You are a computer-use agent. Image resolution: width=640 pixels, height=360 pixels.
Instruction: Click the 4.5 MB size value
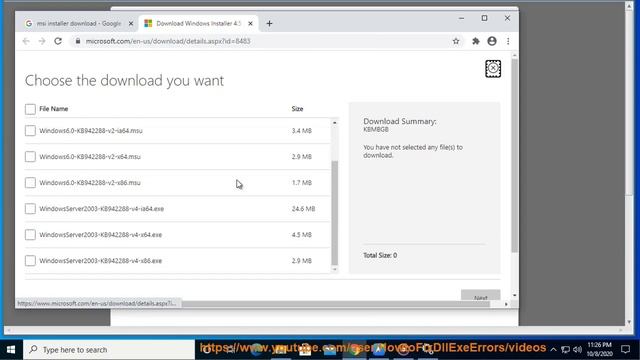pyautogui.click(x=302, y=235)
